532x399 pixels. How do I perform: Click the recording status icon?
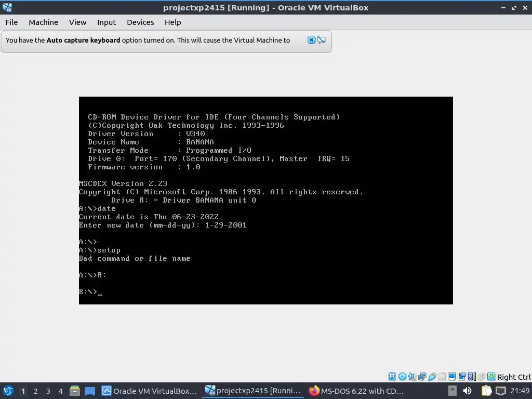click(461, 376)
